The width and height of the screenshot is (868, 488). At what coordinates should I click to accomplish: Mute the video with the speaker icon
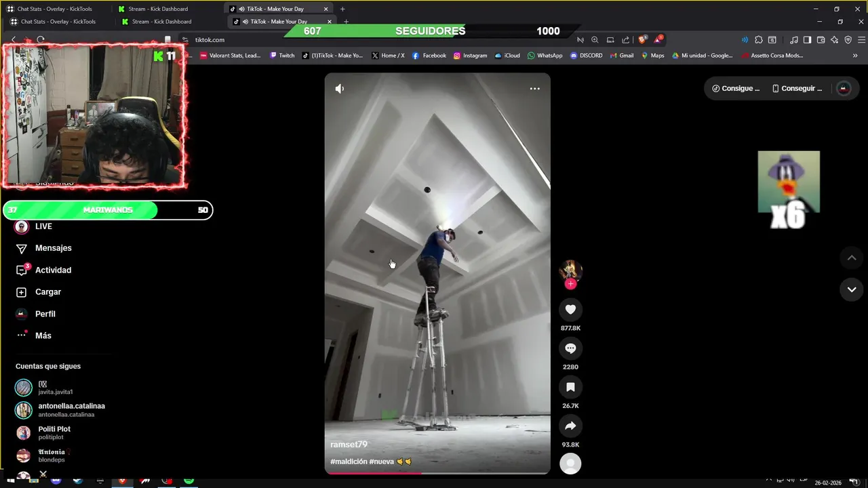(x=340, y=89)
